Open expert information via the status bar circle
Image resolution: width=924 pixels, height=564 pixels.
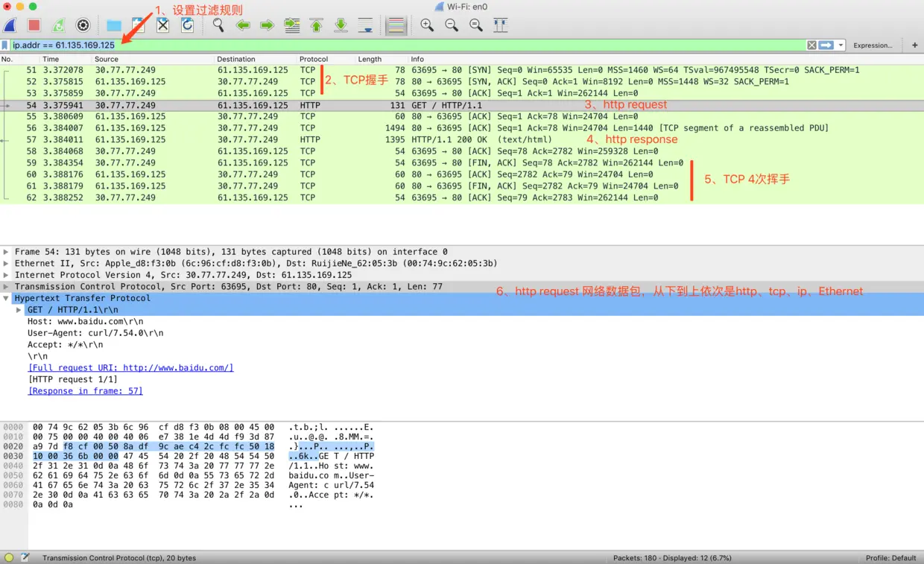point(9,557)
